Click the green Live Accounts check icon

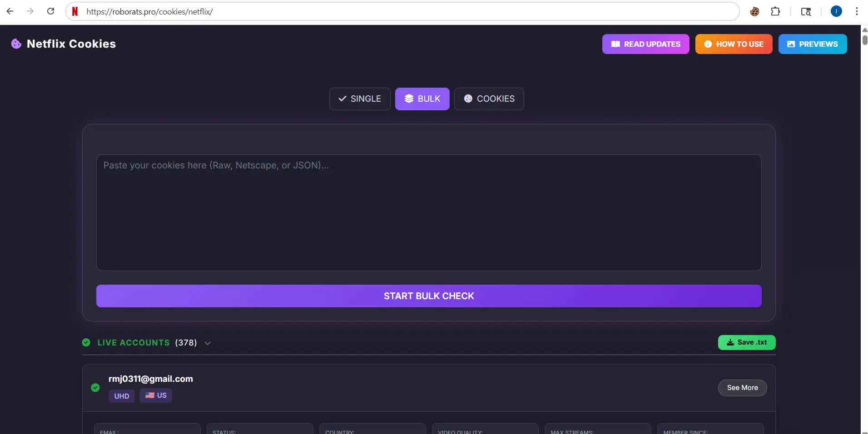click(x=86, y=342)
